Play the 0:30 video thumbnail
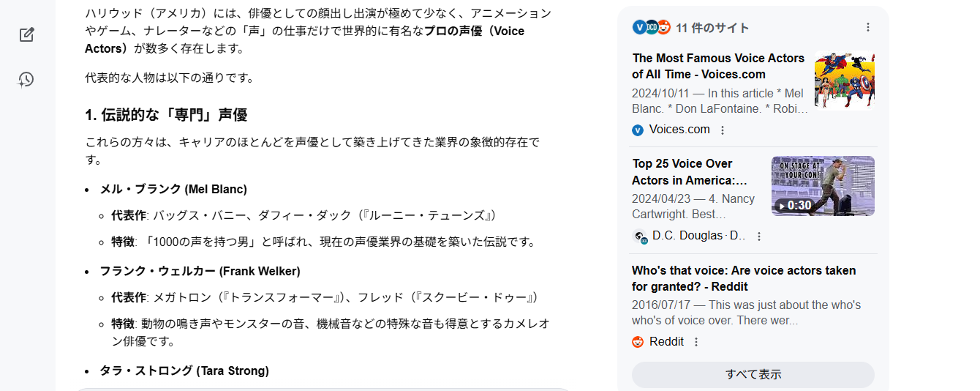The image size is (980, 391). (x=823, y=186)
